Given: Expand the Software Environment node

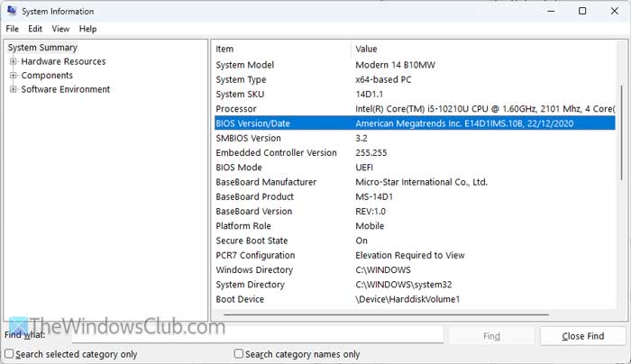Looking at the screenshot, I should 14,89.
